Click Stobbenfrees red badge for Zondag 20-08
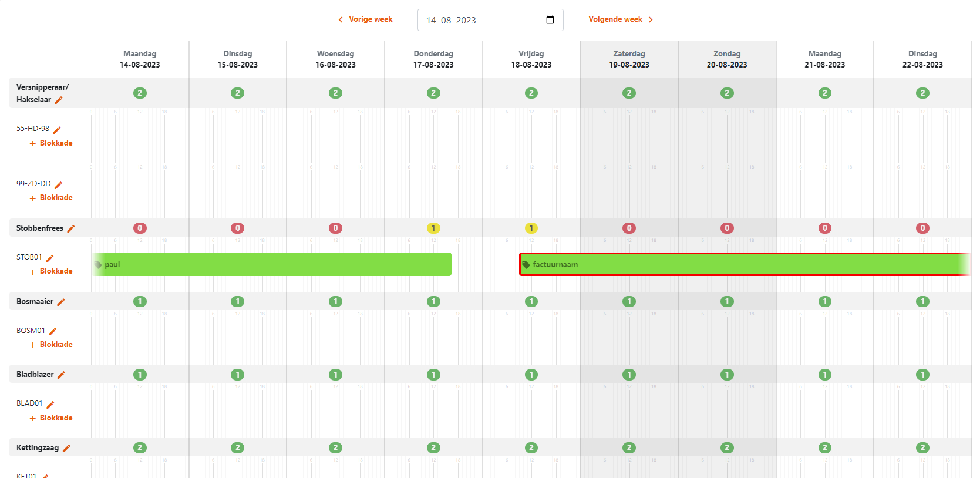This screenshot has height=478, width=980. click(x=727, y=228)
